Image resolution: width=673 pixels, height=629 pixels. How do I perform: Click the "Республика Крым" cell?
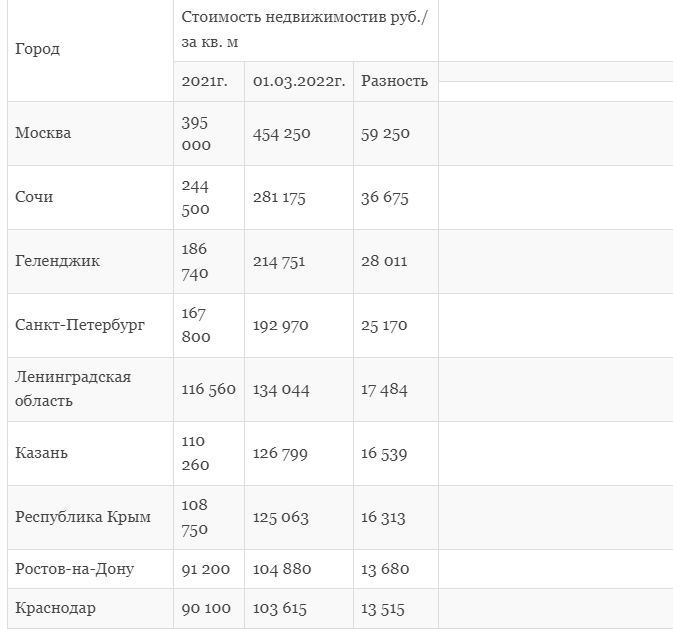tap(83, 517)
